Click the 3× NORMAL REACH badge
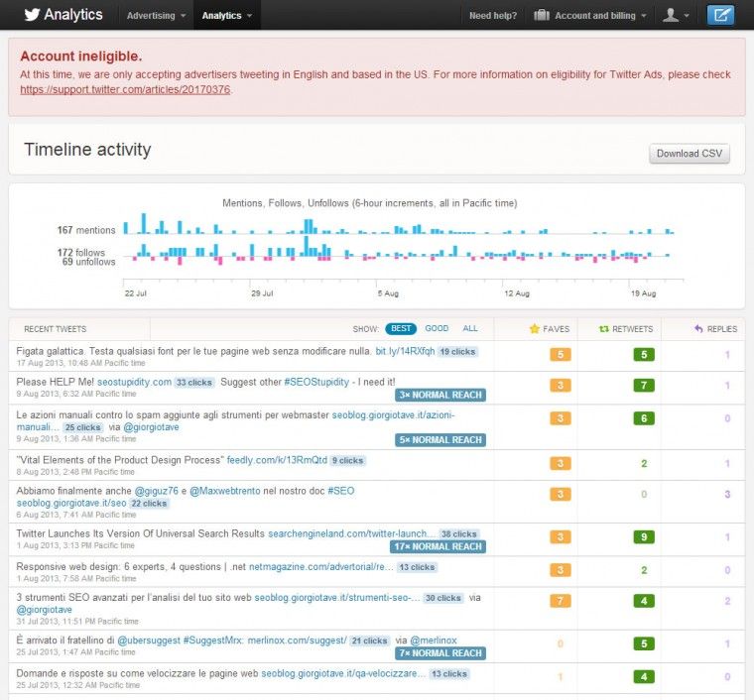Viewport: 754px width, 700px height. [440, 395]
